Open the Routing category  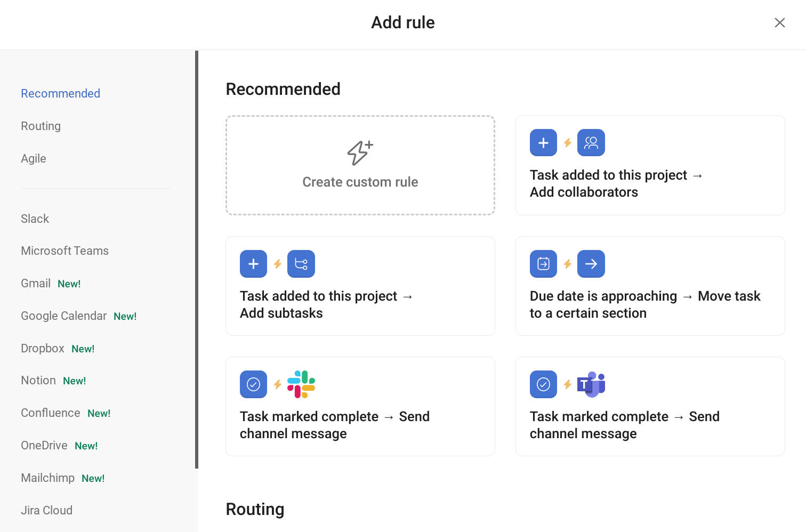coord(41,126)
